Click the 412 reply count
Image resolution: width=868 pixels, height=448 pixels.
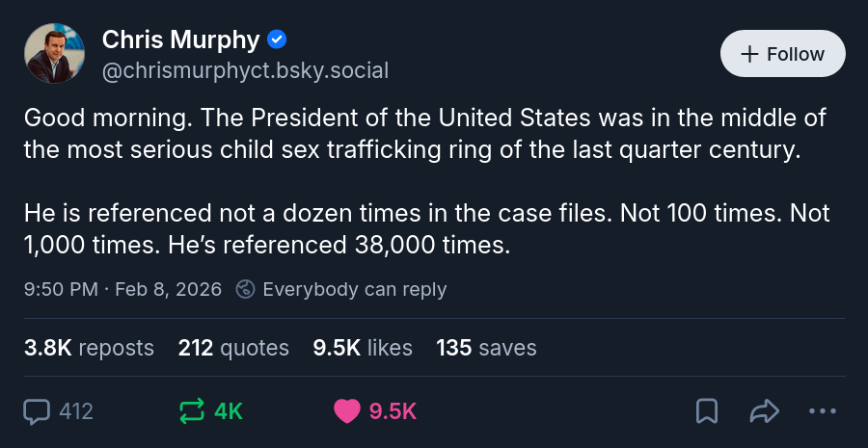[x=76, y=411]
